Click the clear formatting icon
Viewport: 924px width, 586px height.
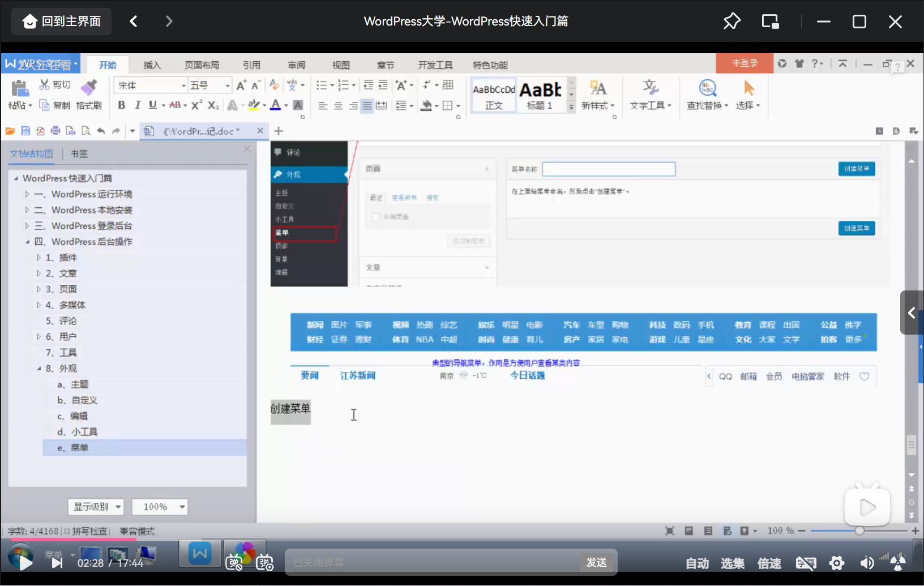pos(274,85)
